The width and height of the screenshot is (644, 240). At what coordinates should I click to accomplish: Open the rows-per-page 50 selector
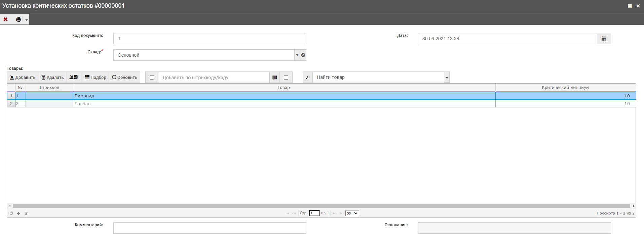point(352,213)
